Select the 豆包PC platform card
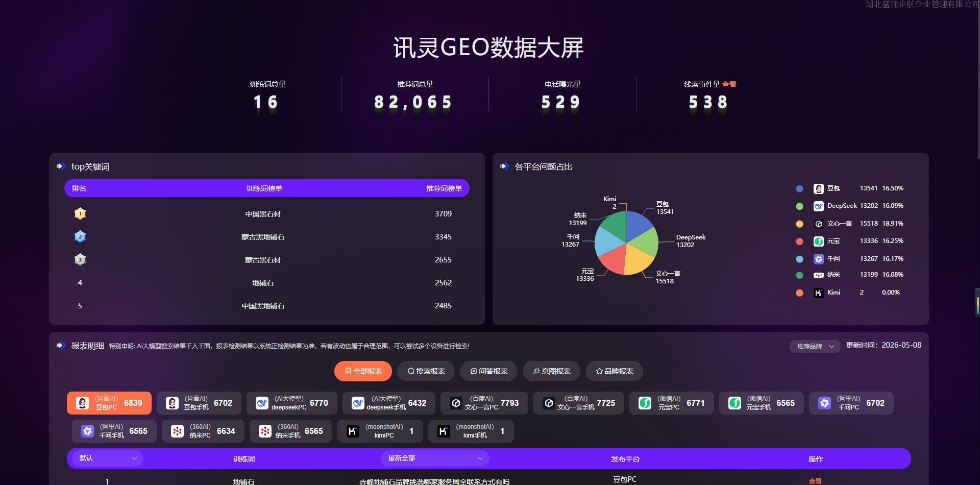This screenshot has width=980, height=485. pos(109,403)
